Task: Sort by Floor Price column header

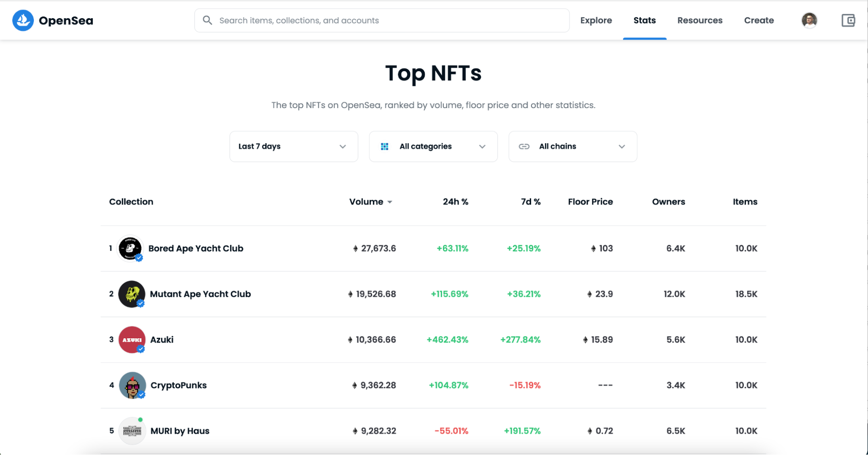Action: (591, 202)
